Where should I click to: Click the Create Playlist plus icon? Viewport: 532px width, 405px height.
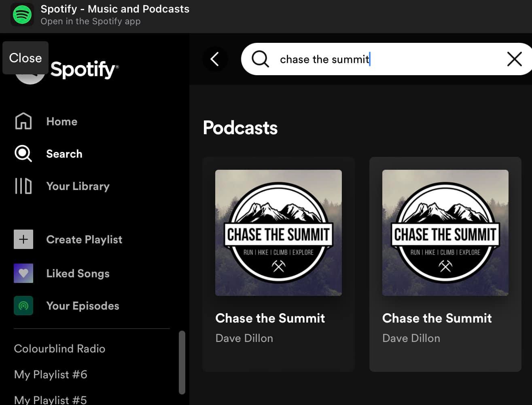(x=23, y=239)
